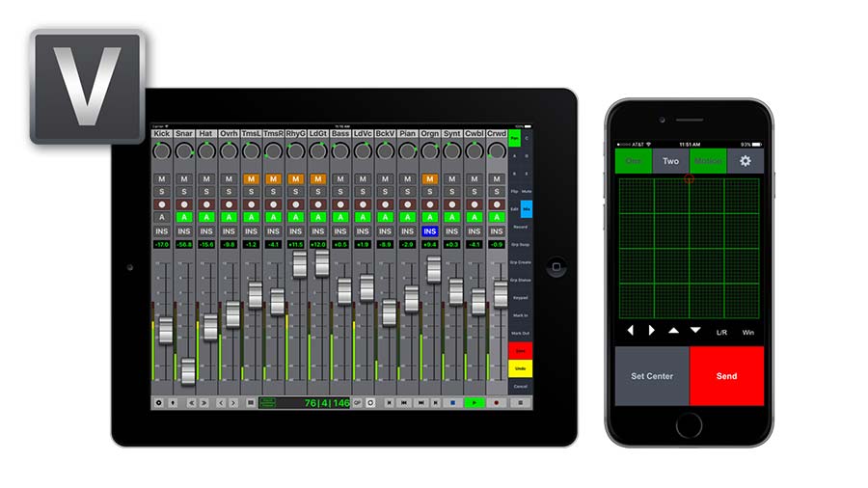Click the single right arrow nudge button
Image resolution: width=868 pixels, height=488 pixels.
click(233, 403)
